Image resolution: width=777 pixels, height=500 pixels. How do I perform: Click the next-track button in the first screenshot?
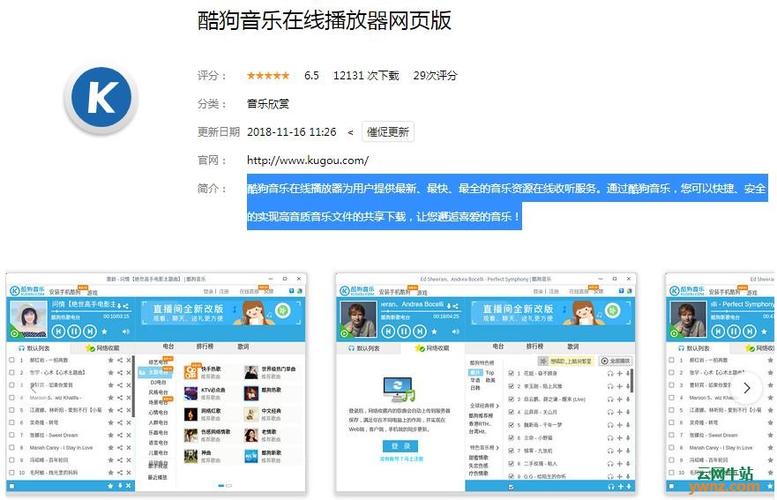90,331
